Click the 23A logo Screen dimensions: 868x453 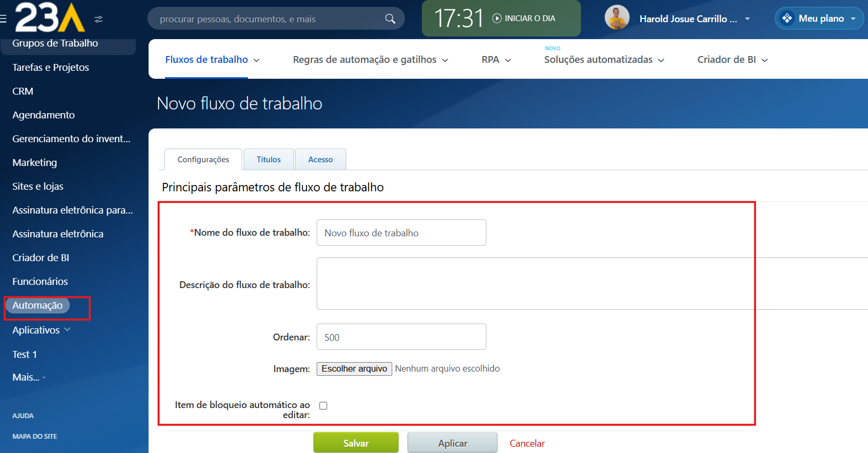click(50, 17)
